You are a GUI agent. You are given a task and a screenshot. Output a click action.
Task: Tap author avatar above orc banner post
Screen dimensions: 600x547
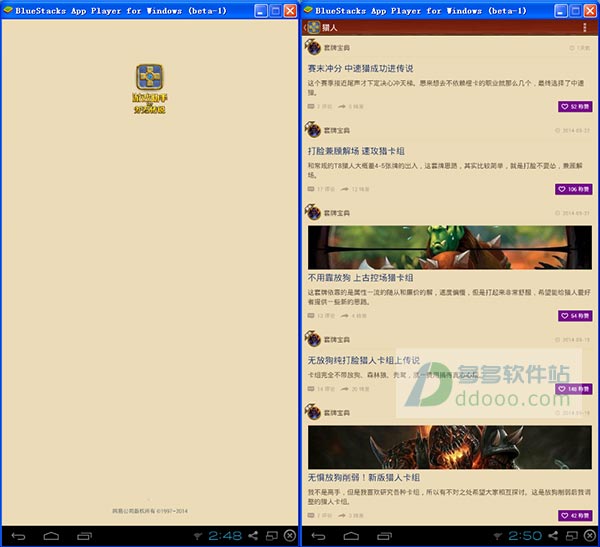coord(313,212)
